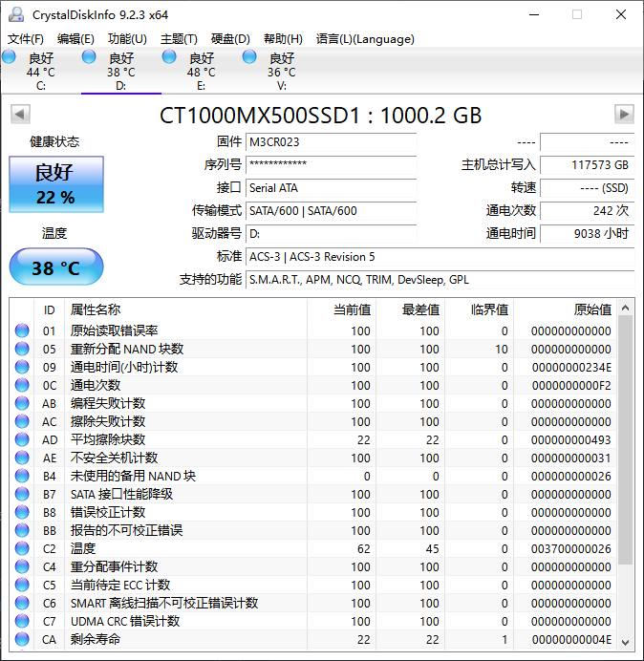This screenshot has width=644, height=661.
Task: Click the status orb of row AE
Action: (x=22, y=458)
